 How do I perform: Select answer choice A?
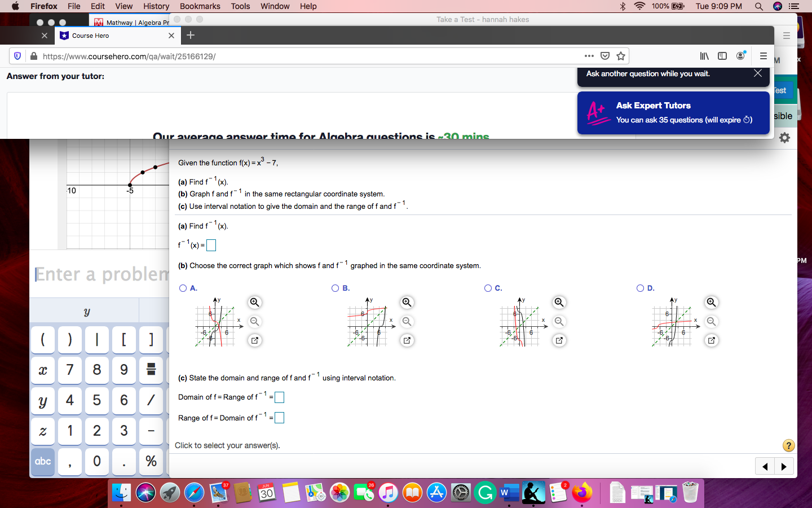pos(183,288)
